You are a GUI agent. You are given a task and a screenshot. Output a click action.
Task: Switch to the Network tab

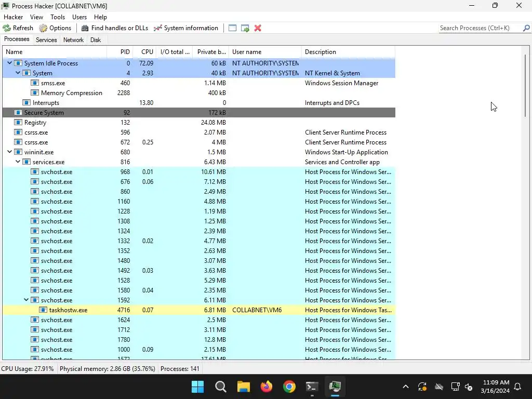coord(73,39)
